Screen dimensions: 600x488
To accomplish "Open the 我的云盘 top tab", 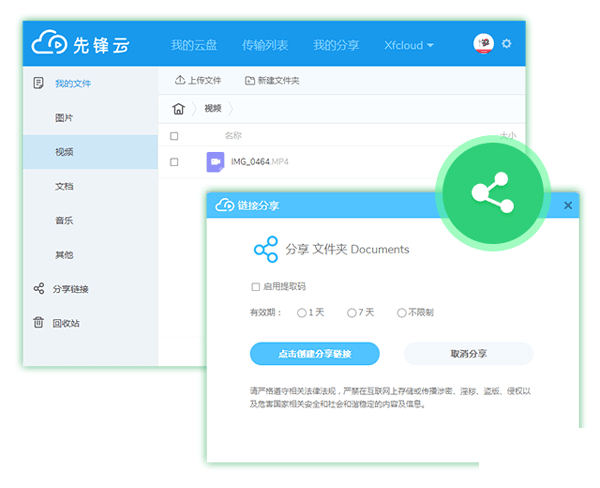I will point(194,45).
